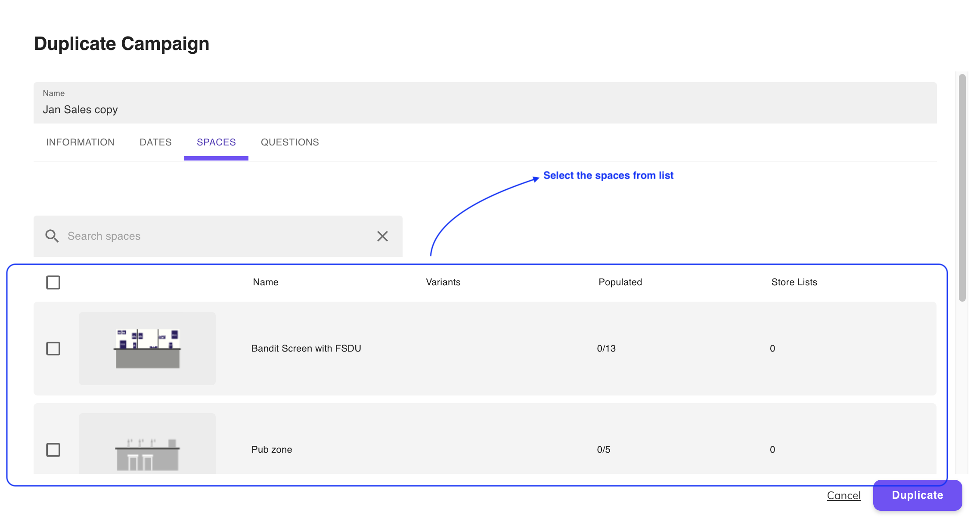Click into the campaign Name field
This screenshot has width=980, height=525.
point(485,109)
